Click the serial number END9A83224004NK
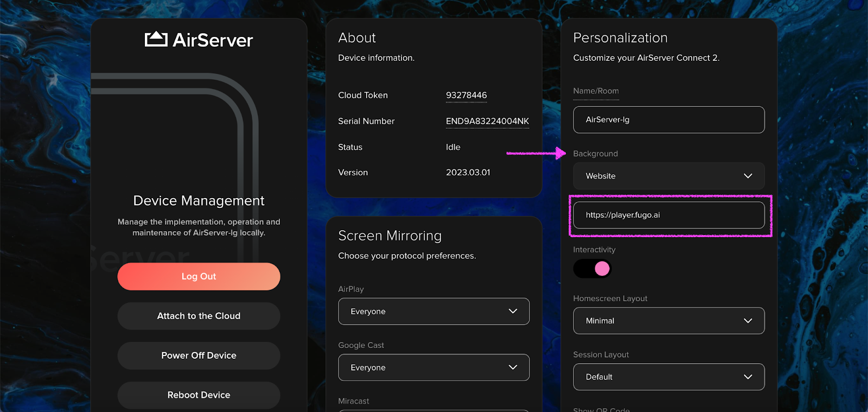This screenshot has height=412, width=868. [x=487, y=121]
